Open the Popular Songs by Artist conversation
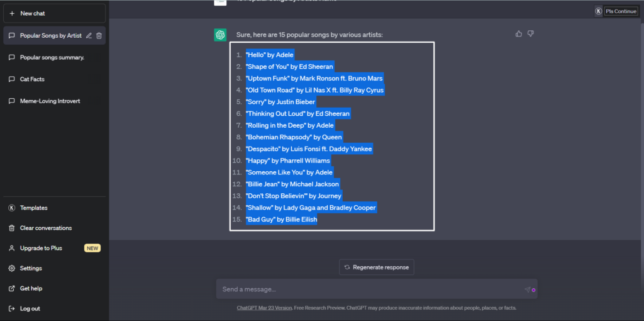Image resolution: width=644 pixels, height=321 pixels. 55,36
